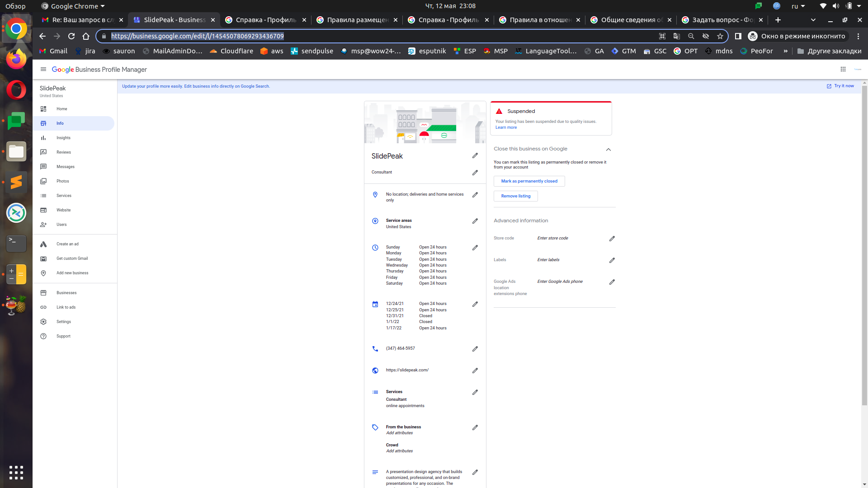The width and height of the screenshot is (868, 488).
Task: Open Users in sidebar
Action: 73,225
